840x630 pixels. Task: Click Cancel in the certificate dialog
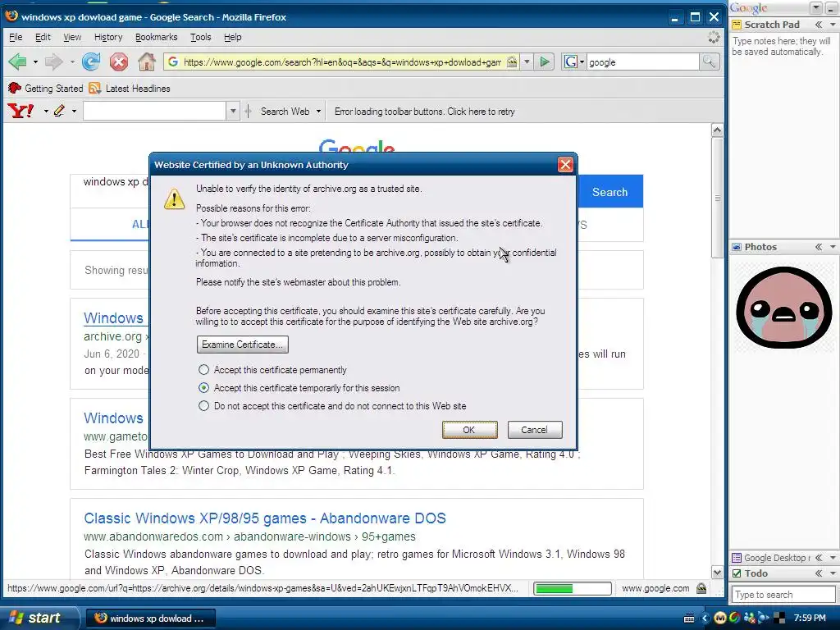[535, 430]
